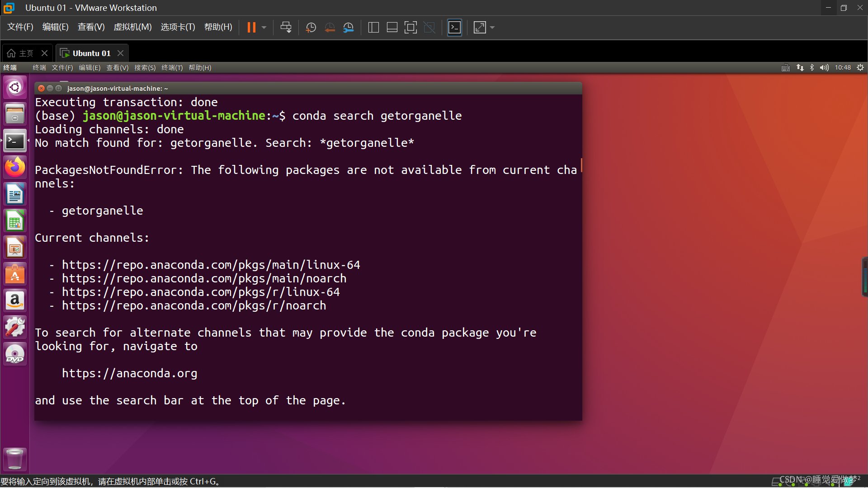Enter full screen mode
868x488 pixels.
[410, 28]
